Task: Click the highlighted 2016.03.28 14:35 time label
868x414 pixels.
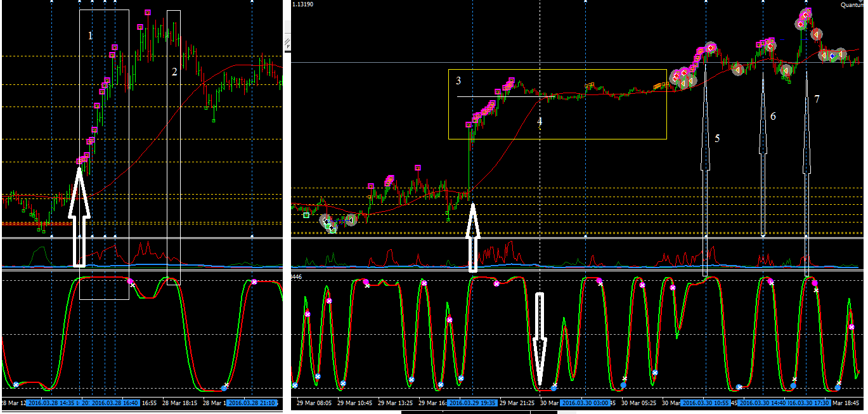Action: (x=51, y=403)
